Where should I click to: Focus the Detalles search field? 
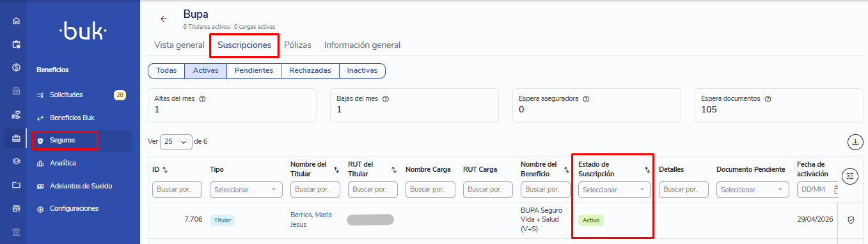click(684, 190)
